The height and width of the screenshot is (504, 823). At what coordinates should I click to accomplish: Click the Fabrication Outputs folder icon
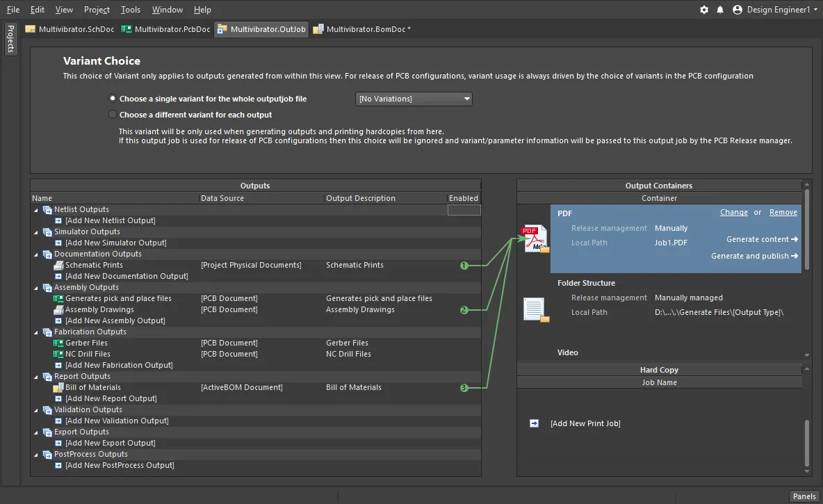(47, 332)
